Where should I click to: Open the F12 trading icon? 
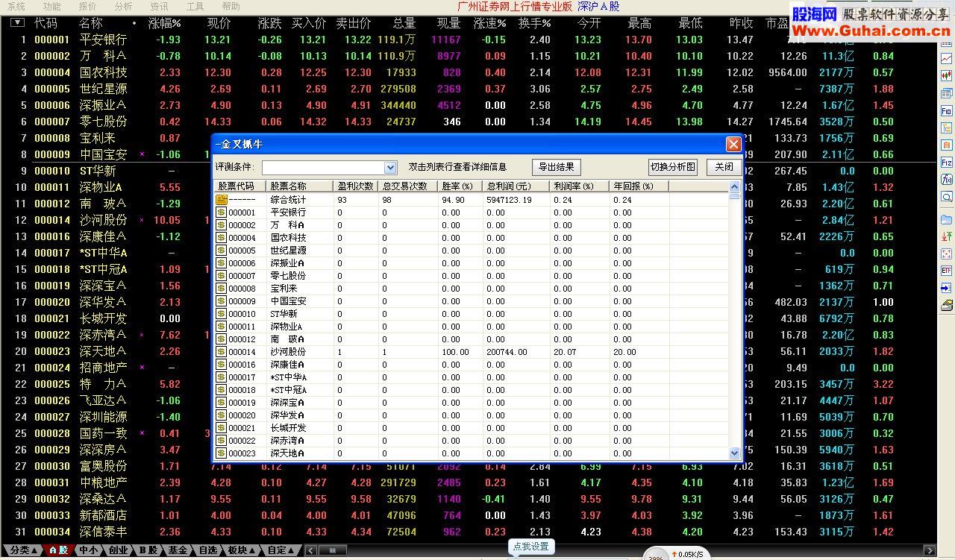pos(946,163)
